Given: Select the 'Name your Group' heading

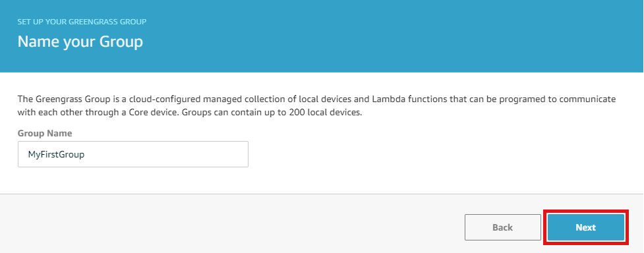Looking at the screenshot, I should click(80, 42).
